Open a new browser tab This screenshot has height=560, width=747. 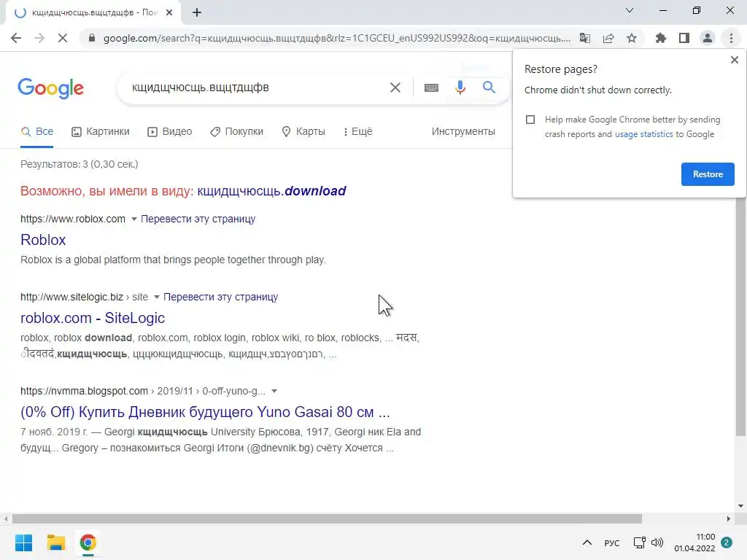(x=197, y=13)
